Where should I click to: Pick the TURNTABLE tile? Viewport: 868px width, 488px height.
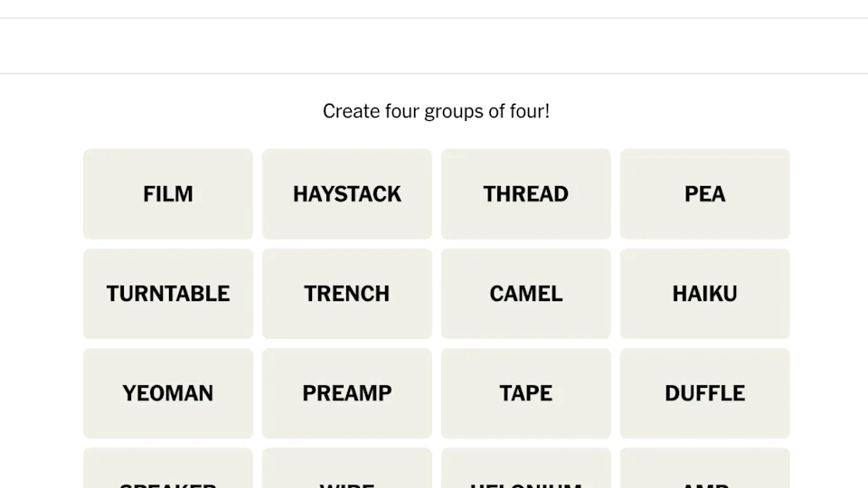(x=168, y=294)
